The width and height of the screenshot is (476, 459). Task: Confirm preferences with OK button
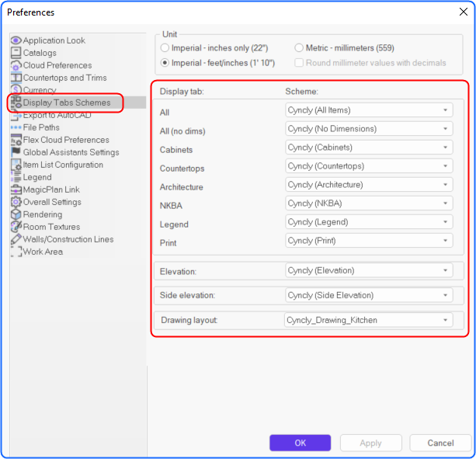pos(300,443)
